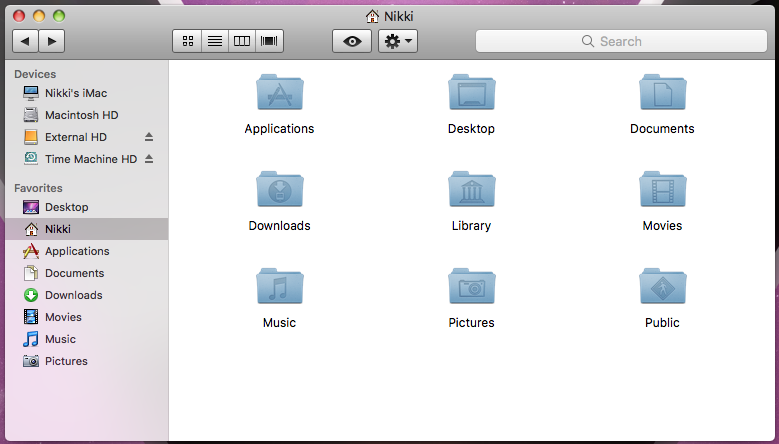Select Macintosh HD in the sidebar
Image resolution: width=779 pixels, height=444 pixels.
[87, 115]
